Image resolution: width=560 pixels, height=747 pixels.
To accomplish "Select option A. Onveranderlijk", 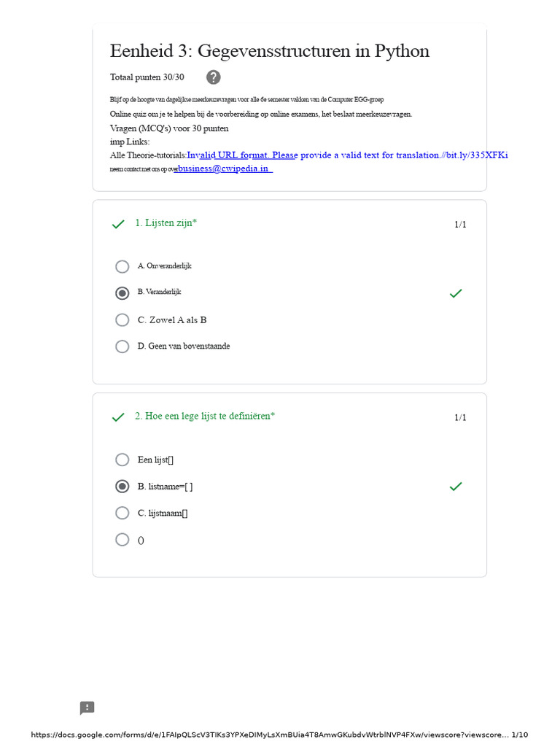I will click(x=122, y=267).
